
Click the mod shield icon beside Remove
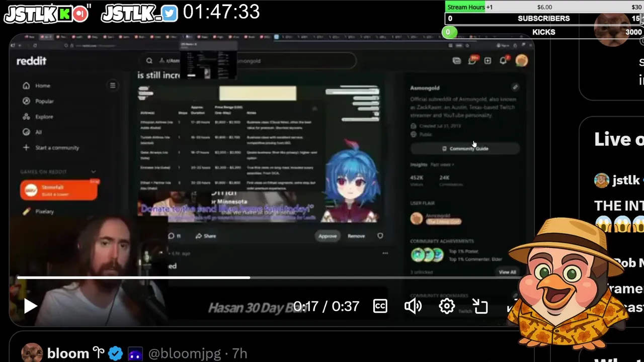(380, 236)
